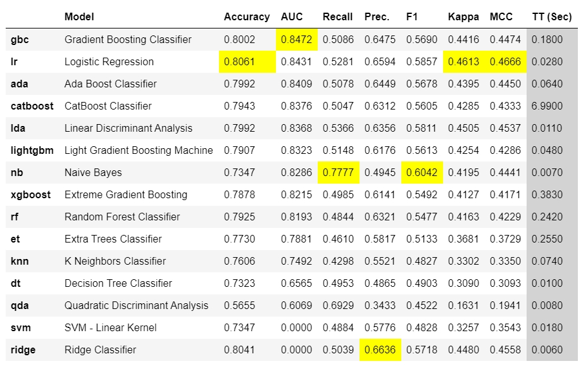
Task: Click highlighted F1 score 0.6042
Action: (422, 172)
